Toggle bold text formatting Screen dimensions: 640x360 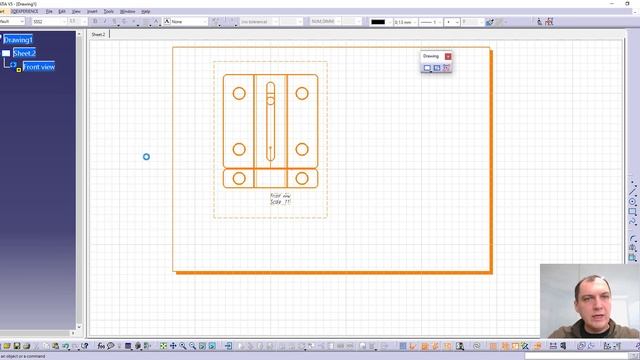[95, 21]
